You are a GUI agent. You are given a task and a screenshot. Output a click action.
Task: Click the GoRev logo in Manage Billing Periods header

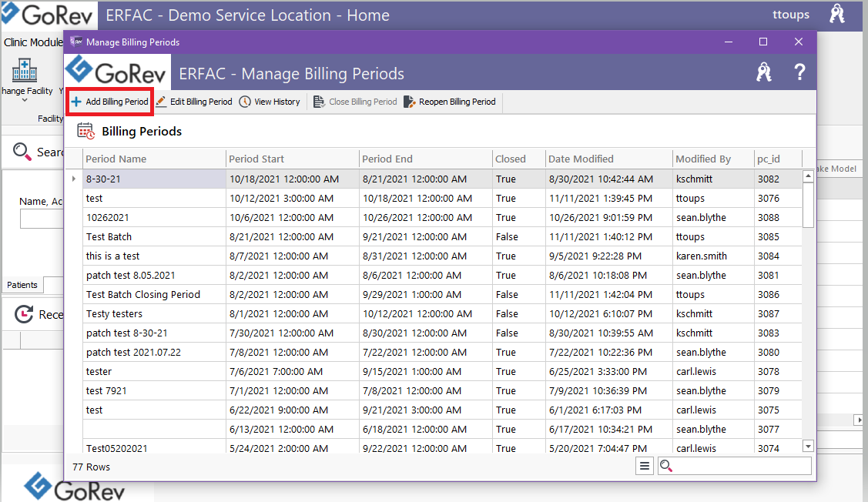click(x=116, y=72)
